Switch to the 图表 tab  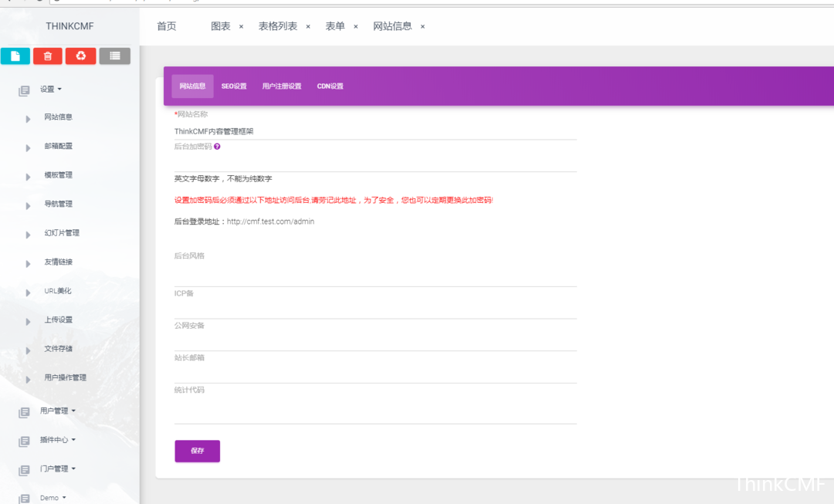pyautogui.click(x=221, y=26)
